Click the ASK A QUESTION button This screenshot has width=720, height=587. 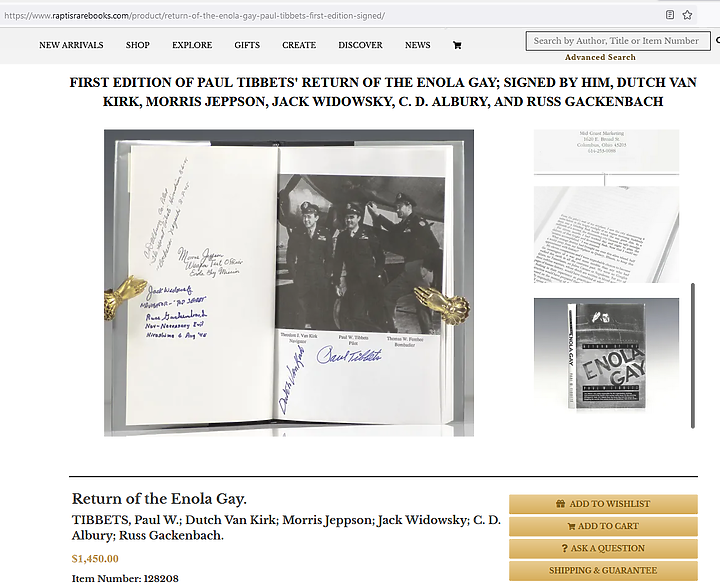603,548
